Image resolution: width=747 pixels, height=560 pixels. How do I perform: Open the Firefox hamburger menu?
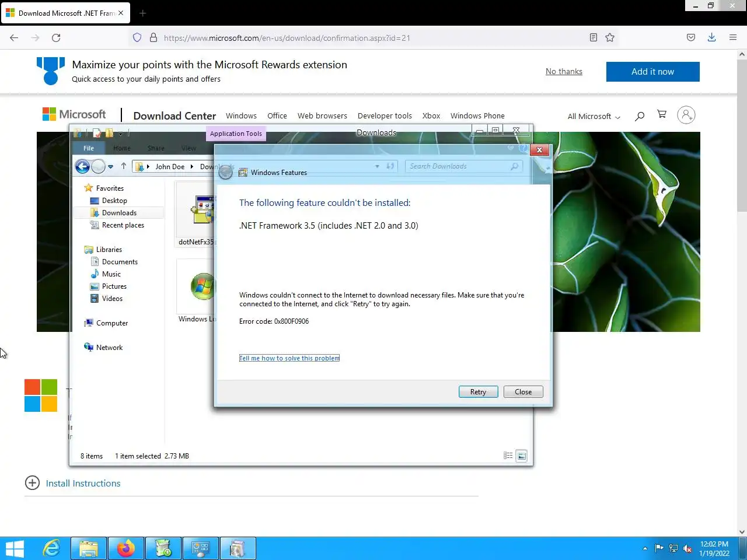click(x=733, y=38)
